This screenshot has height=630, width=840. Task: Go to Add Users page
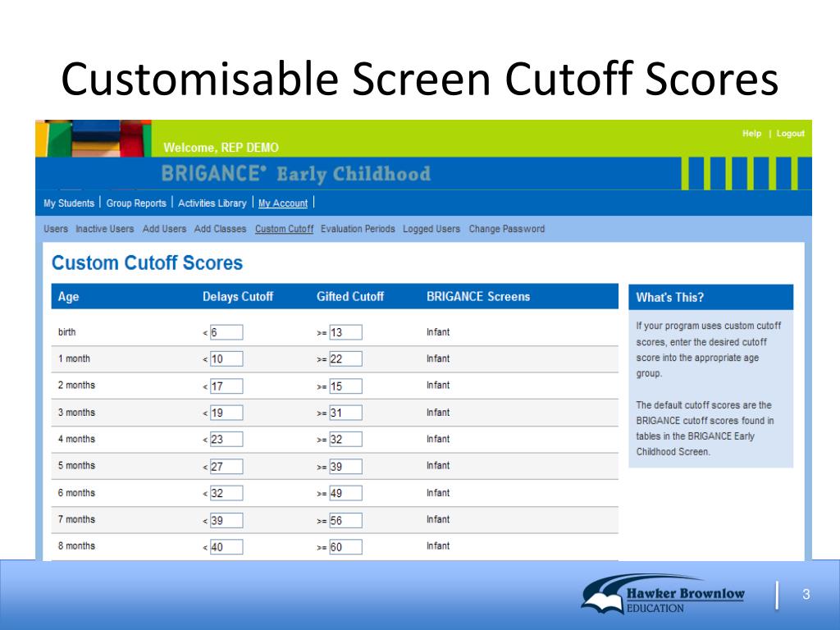coord(164,229)
